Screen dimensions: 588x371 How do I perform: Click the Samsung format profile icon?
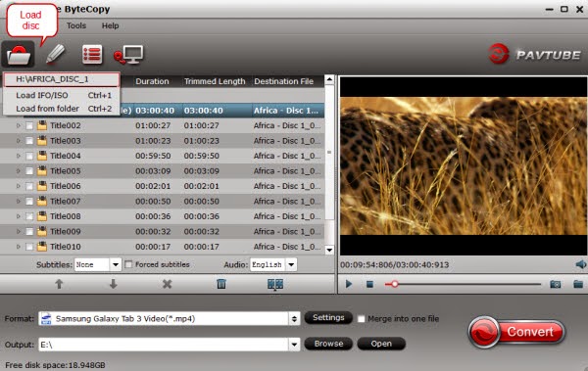(x=46, y=318)
